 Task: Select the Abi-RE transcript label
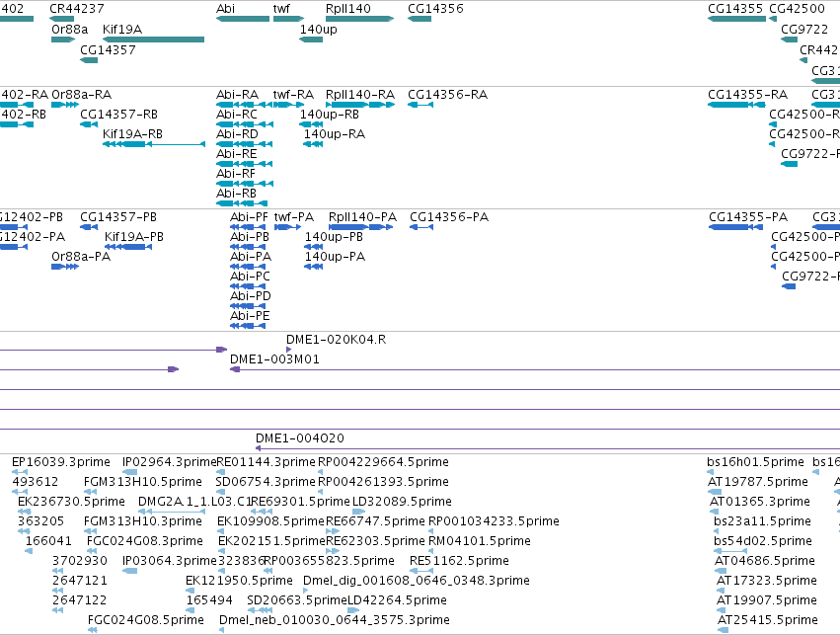(236, 154)
